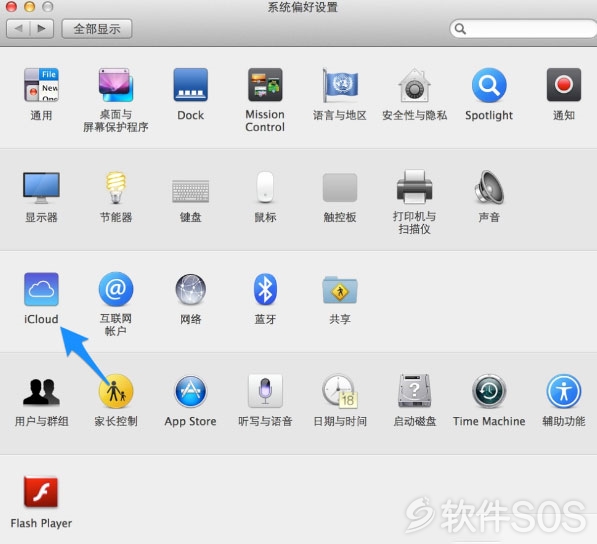This screenshot has height=544, width=597.
Task: Click the 全部显示 Show All button
Action: [x=97, y=29]
